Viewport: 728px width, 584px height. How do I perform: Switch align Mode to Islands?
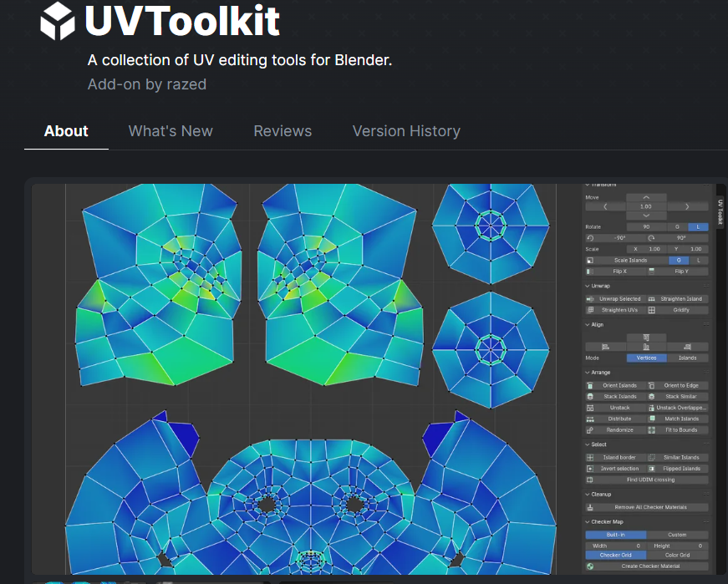coord(685,358)
